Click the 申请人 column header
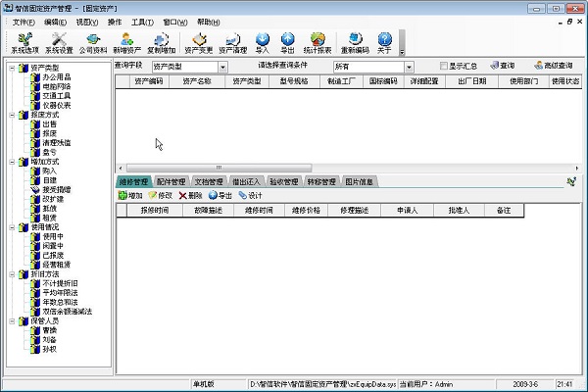588x392 pixels. tap(407, 211)
